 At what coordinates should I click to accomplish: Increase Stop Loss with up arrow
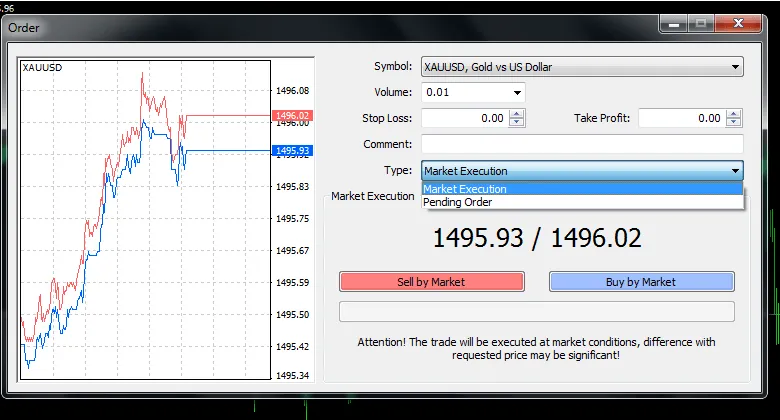pos(517,114)
